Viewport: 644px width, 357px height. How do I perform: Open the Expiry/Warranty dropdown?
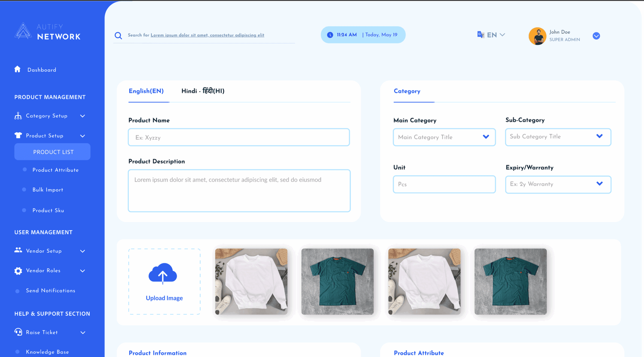558,184
